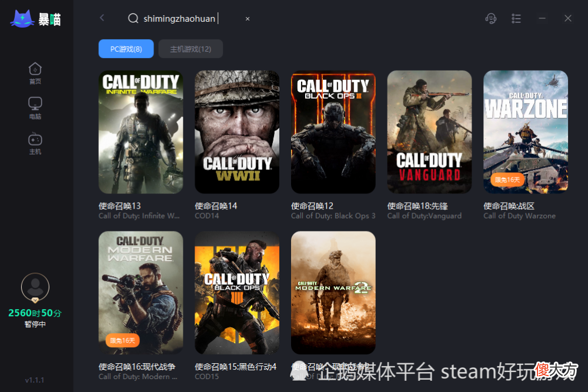Open 电脑 section in the sidebar
This screenshot has width=588, height=392.
tap(35, 108)
